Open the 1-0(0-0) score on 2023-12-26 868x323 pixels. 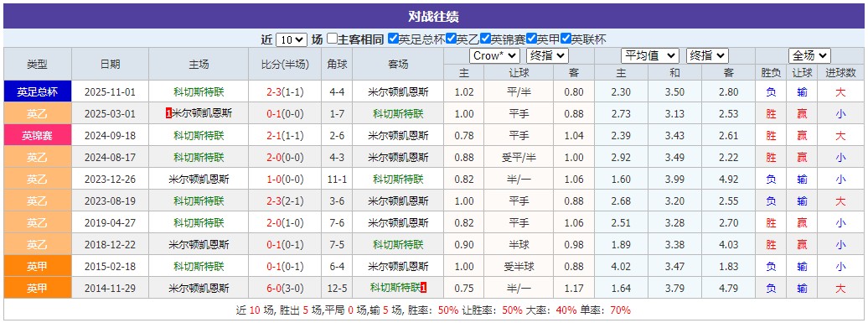[x=285, y=179]
